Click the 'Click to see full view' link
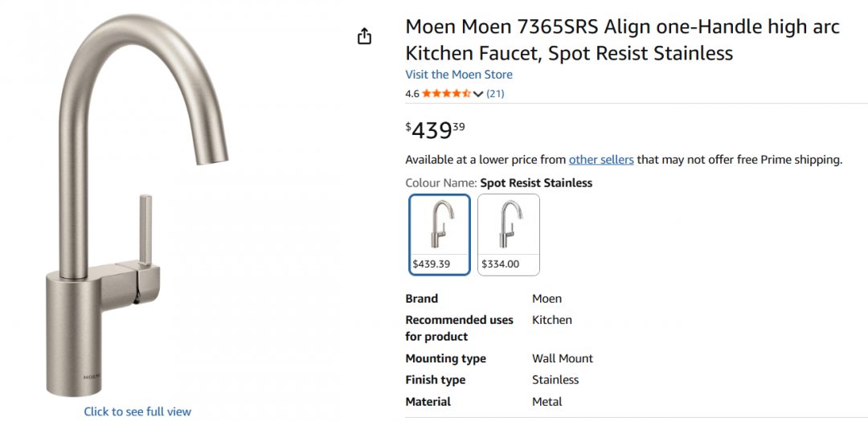 coord(137,411)
